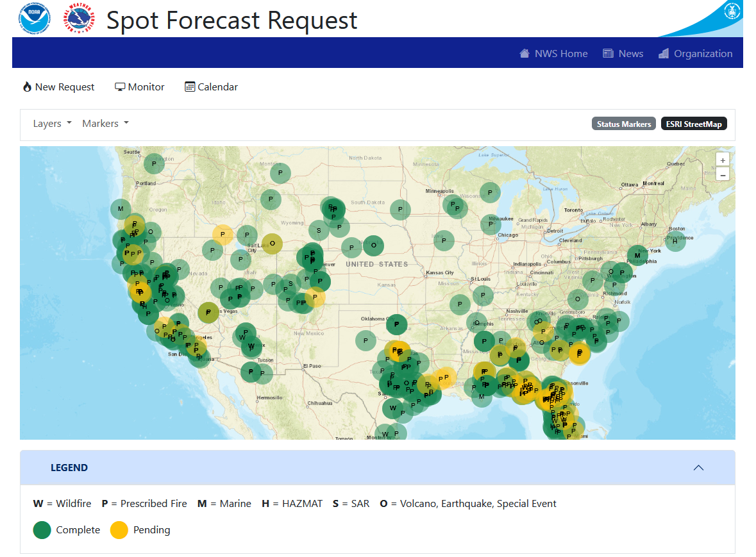Image resolution: width=756 pixels, height=557 pixels.
Task: Collapse the Legend panel with chevron
Action: click(698, 468)
